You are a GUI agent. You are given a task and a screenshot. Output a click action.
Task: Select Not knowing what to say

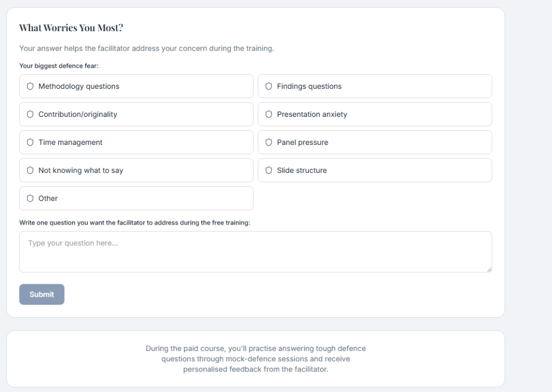pos(136,170)
